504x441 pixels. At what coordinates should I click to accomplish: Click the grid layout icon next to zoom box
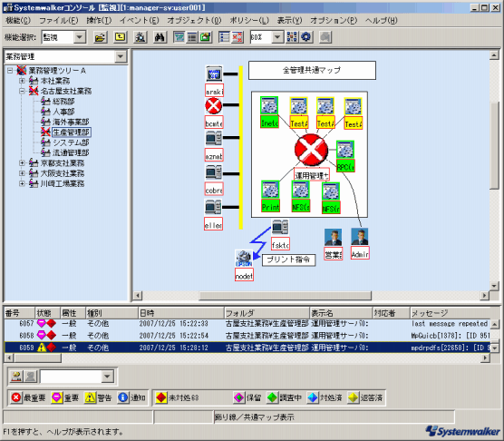point(292,37)
